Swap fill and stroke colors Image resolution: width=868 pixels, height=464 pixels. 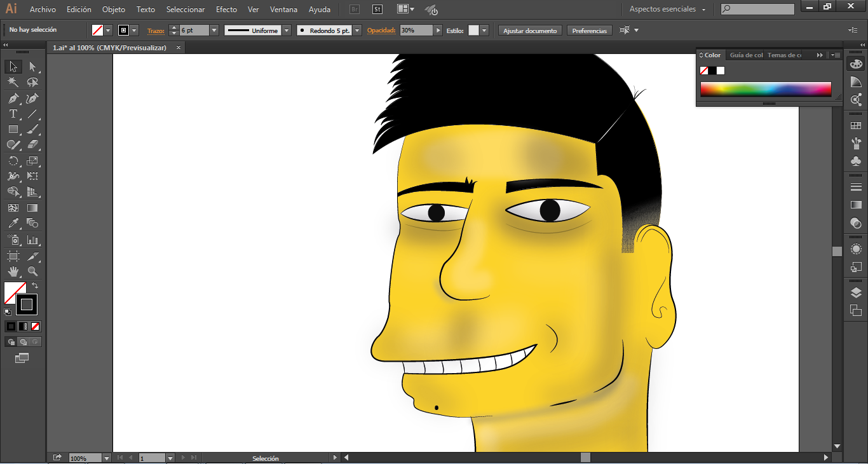click(x=35, y=286)
